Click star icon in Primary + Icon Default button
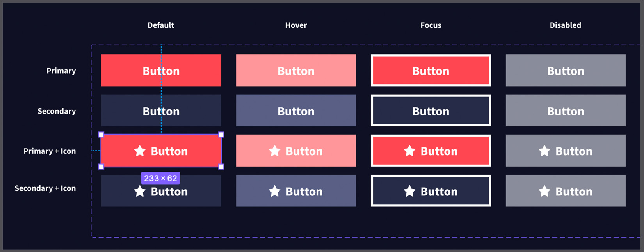This screenshot has width=644, height=252. [x=140, y=151]
